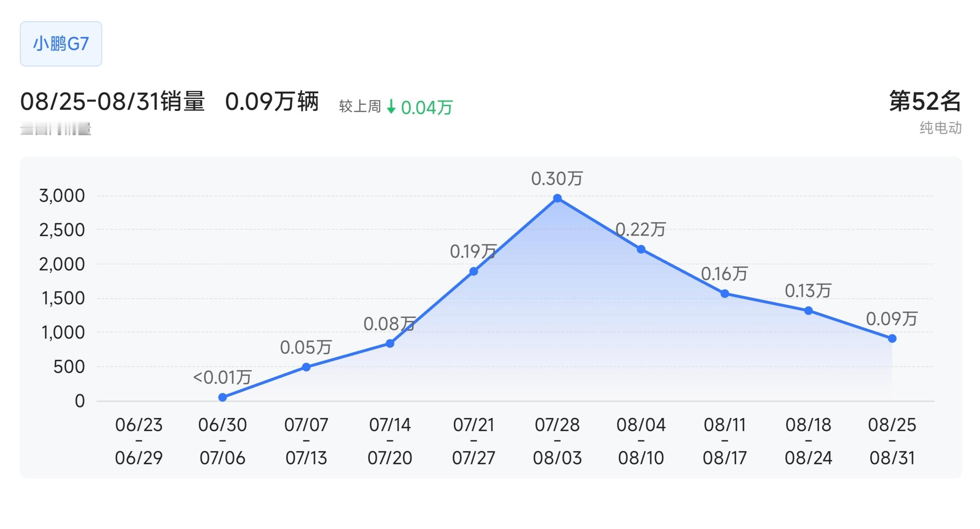
Task: Tap the 小鹏G7 model tag
Action: click(x=61, y=44)
